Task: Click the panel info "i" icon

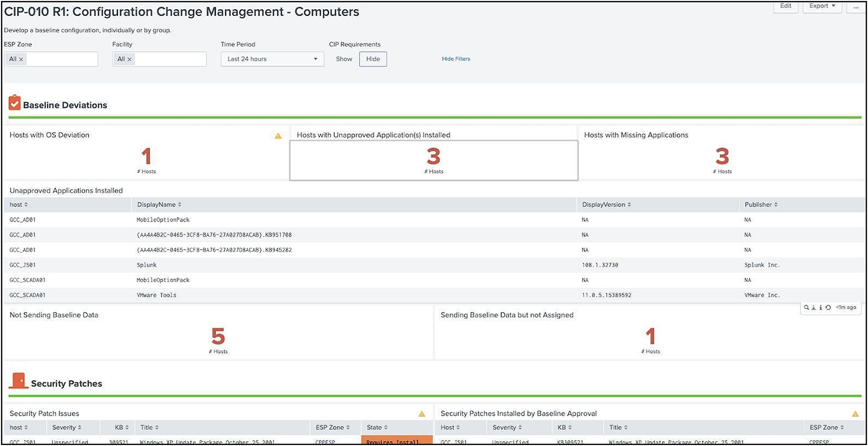Action: pyautogui.click(x=820, y=308)
